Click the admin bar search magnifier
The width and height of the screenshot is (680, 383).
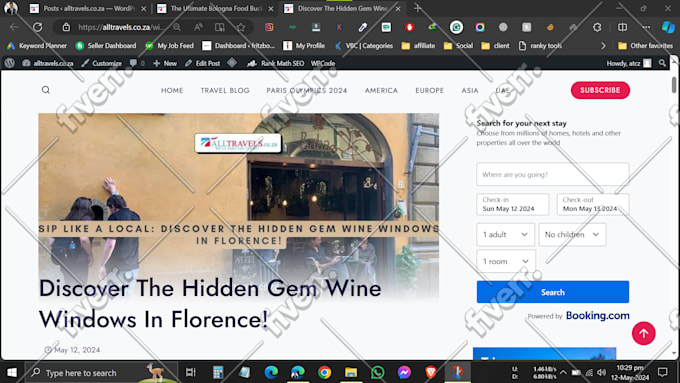662,63
